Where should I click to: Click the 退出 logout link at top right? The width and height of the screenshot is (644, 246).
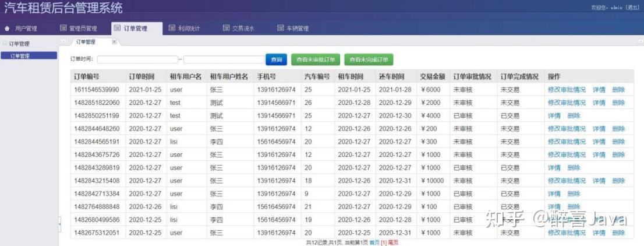pos(632,8)
